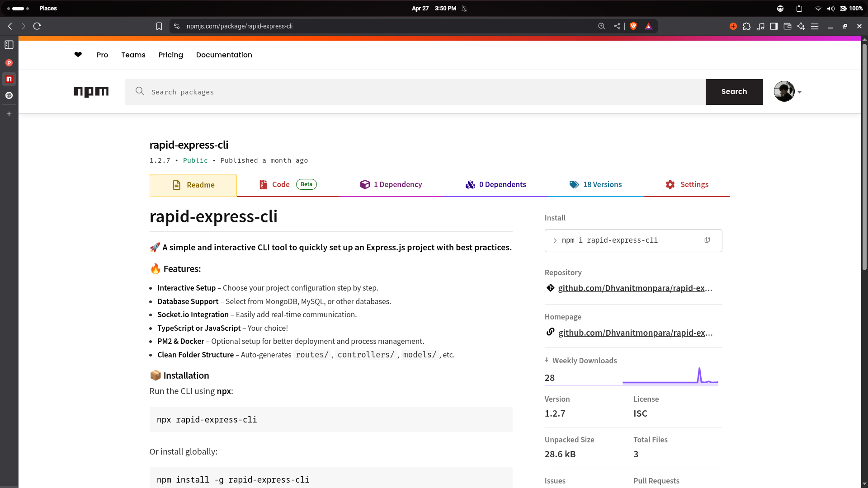The image size is (868, 488).
Task: Open the Wi-Fi tray icon
Action: pyautogui.click(x=818, y=8)
